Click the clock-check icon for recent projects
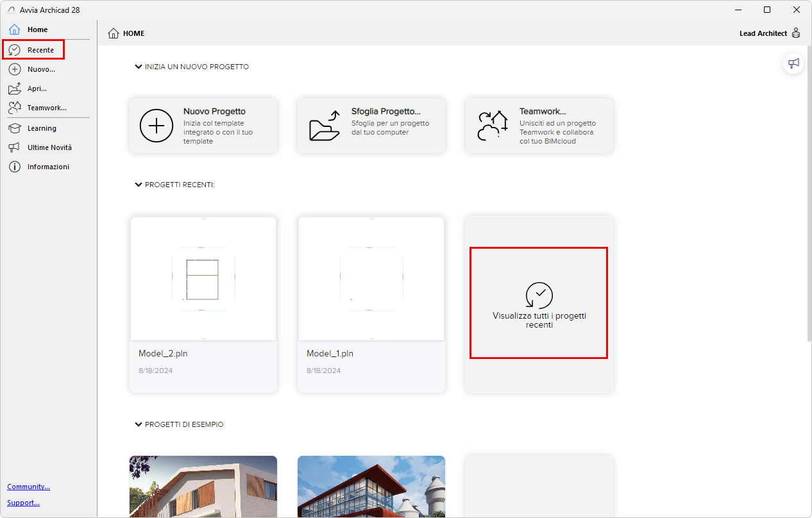This screenshot has height=518, width=812. pyautogui.click(x=539, y=295)
